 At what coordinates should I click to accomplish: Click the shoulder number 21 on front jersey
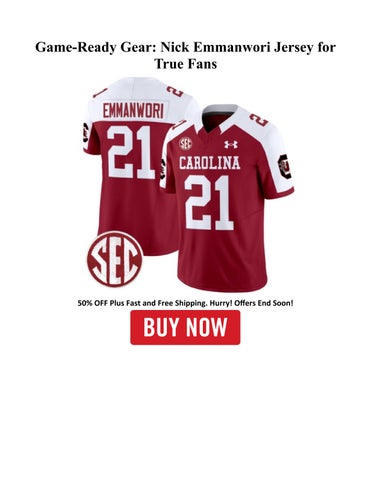259,120
